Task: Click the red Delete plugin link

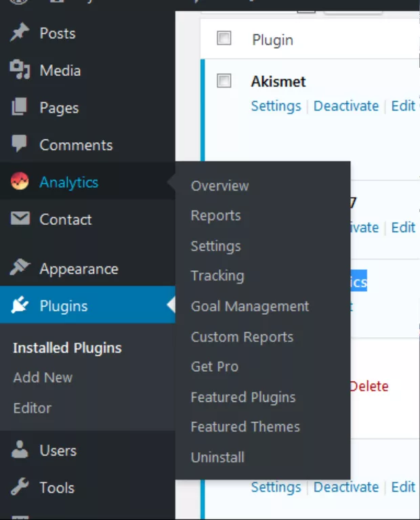Action: [x=369, y=387]
